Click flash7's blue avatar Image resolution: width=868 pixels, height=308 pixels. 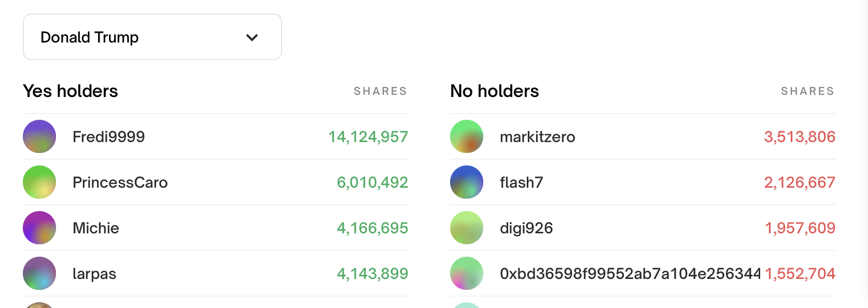(x=467, y=182)
